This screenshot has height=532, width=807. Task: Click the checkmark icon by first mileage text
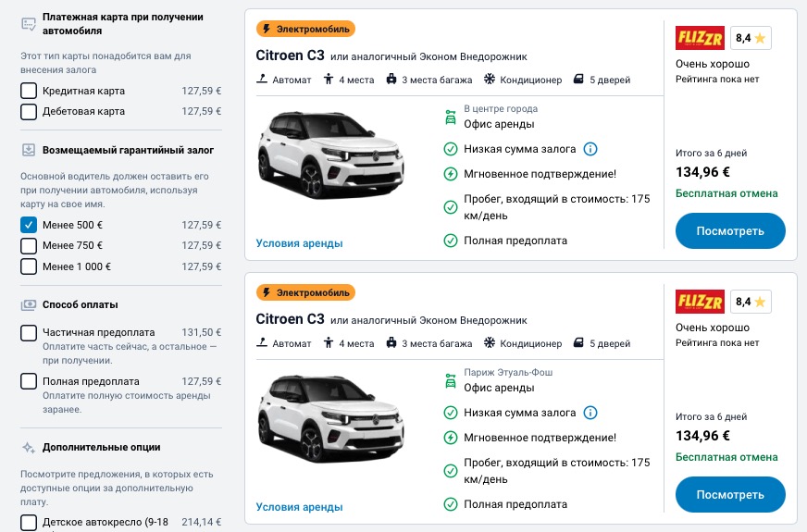click(x=451, y=207)
